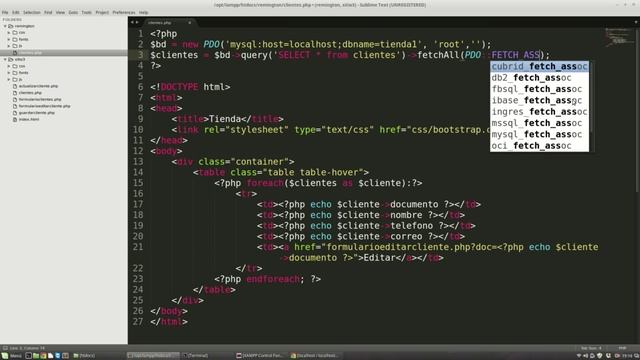Choose cubrid_fetch_assoc autocomplete suggestion

coord(539,66)
